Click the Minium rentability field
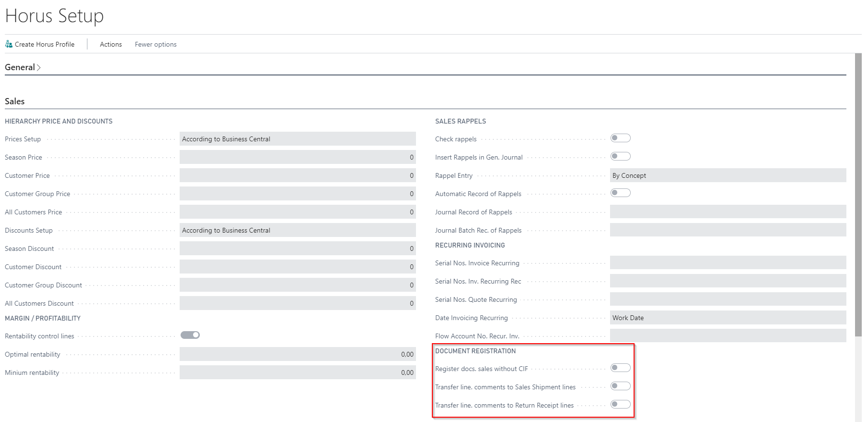This screenshot has width=868, height=422. pos(298,372)
